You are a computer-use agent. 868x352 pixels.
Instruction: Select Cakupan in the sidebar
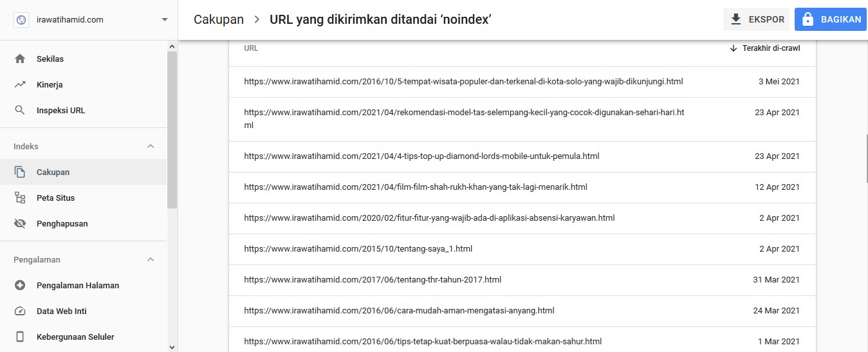click(x=84, y=172)
